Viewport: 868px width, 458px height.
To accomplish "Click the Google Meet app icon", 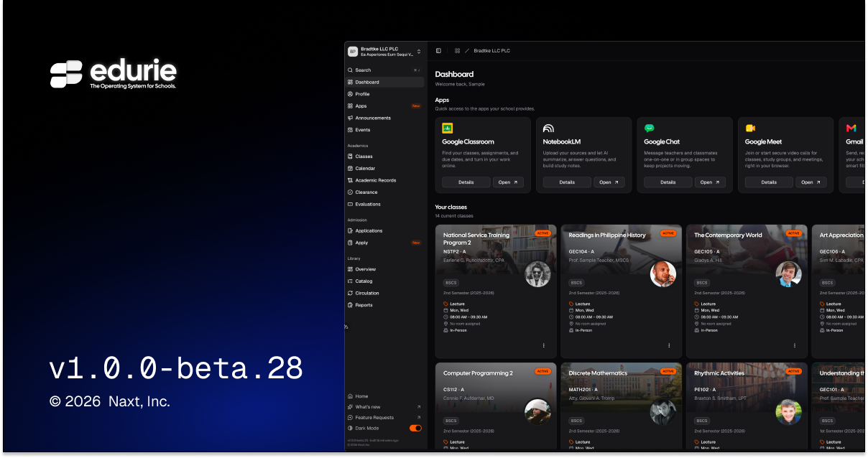I will pyautogui.click(x=750, y=128).
